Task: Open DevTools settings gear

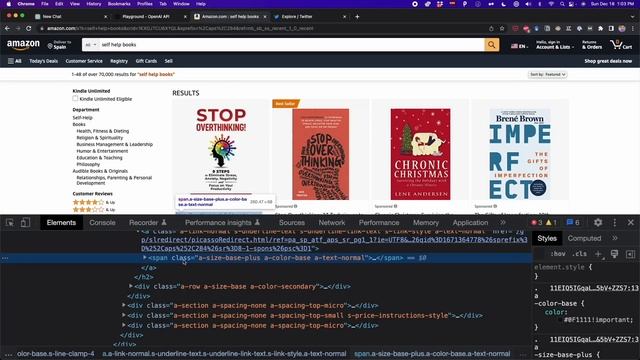Action: point(598,222)
